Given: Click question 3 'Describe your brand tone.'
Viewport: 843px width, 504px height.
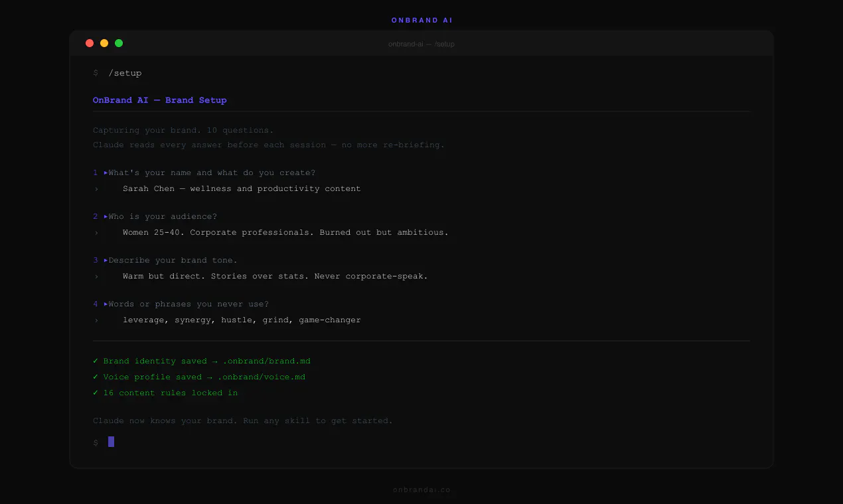Looking at the screenshot, I should [x=173, y=260].
